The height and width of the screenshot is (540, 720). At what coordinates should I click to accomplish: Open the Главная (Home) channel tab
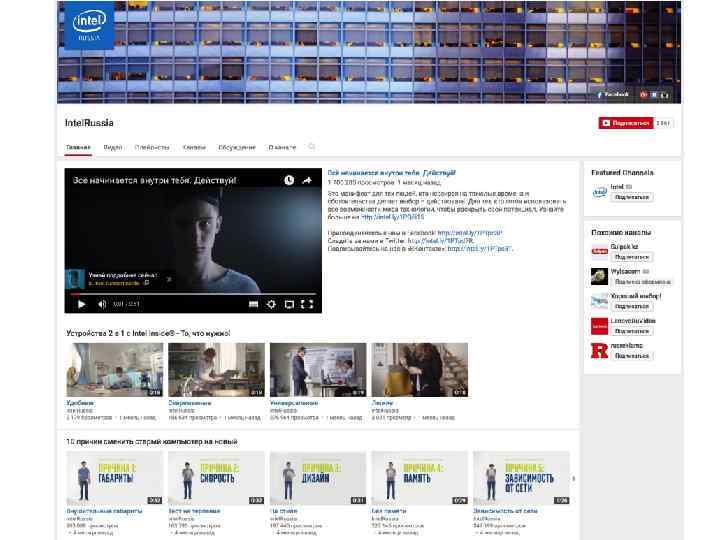(x=78, y=147)
